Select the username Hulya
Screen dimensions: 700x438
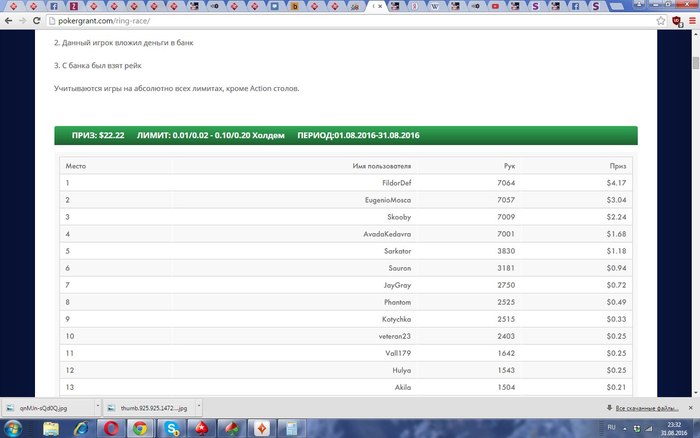(402, 370)
